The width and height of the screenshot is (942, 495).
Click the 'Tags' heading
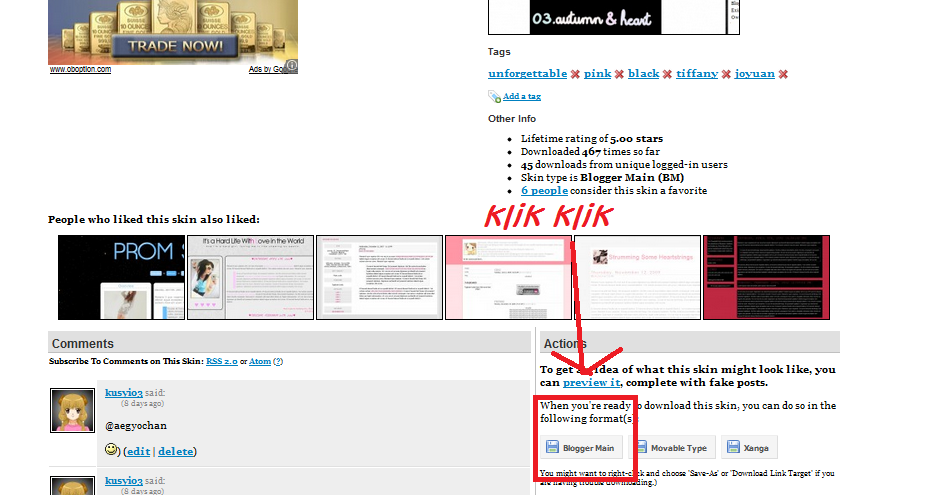[x=499, y=52]
